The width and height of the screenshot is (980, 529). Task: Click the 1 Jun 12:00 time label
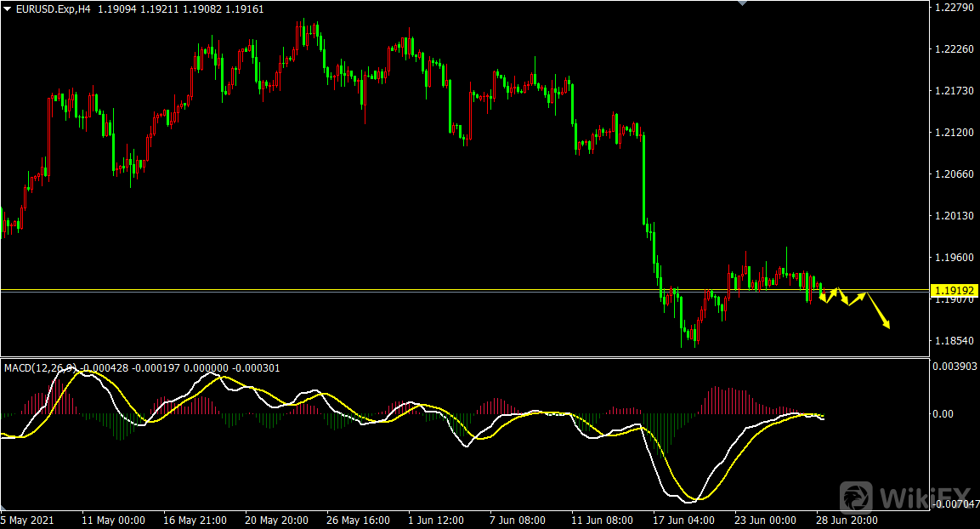[436, 520]
